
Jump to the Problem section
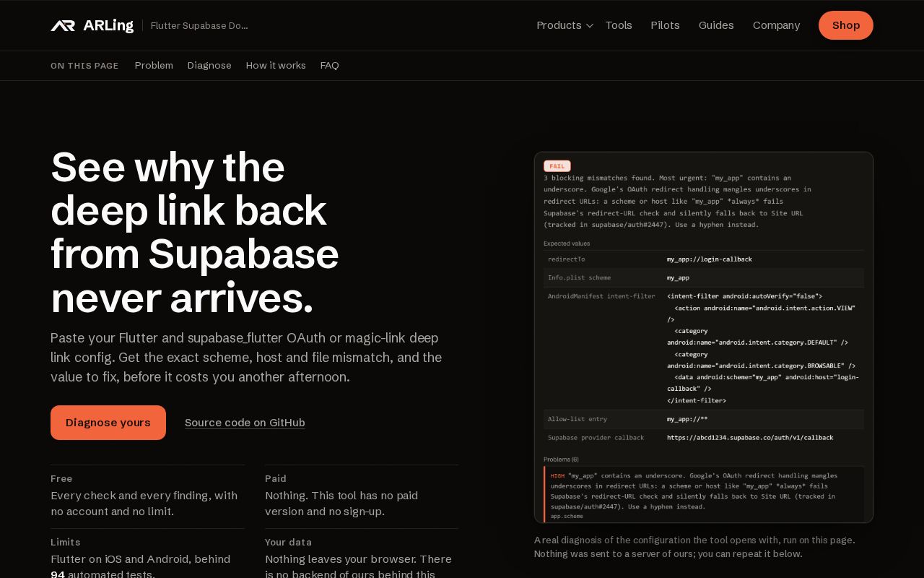(154, 66)
